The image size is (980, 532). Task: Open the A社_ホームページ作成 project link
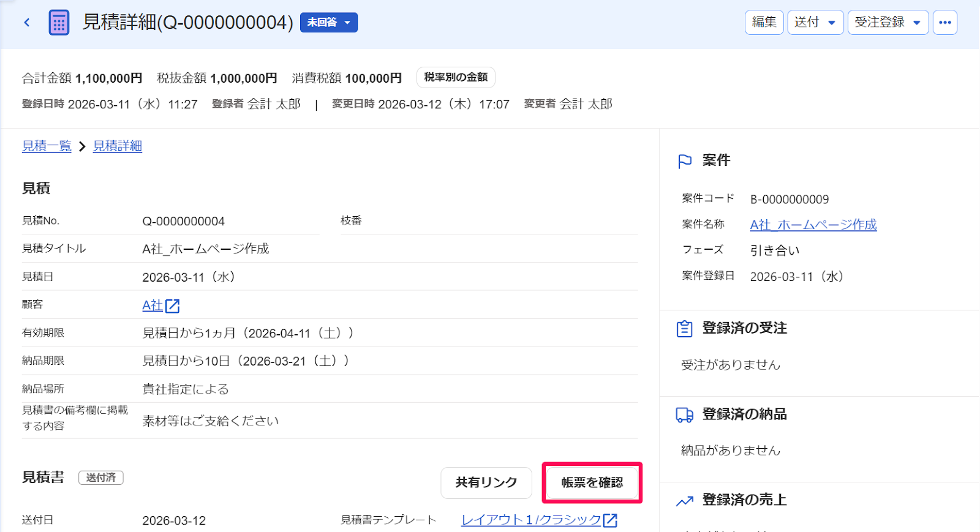tap(813, 225)
